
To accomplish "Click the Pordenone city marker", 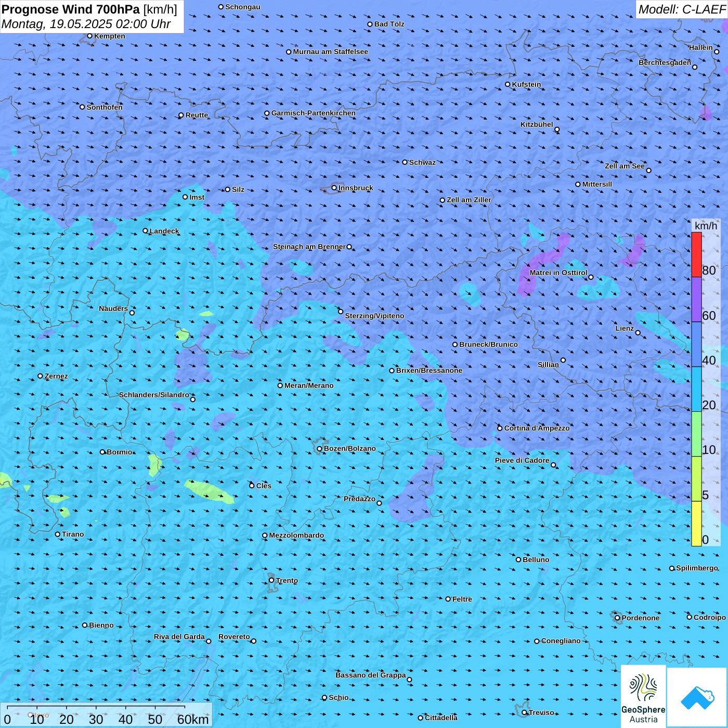I will 617,618.
